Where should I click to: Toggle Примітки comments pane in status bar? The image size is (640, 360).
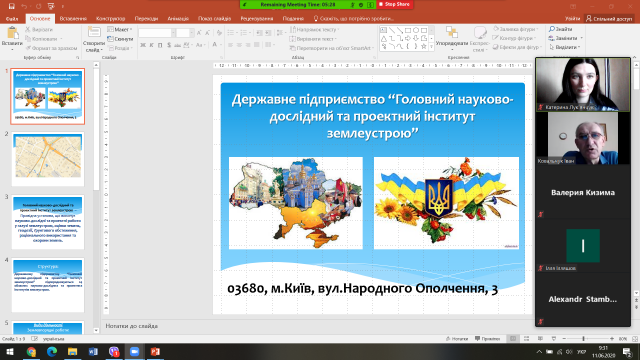point(487,339)
